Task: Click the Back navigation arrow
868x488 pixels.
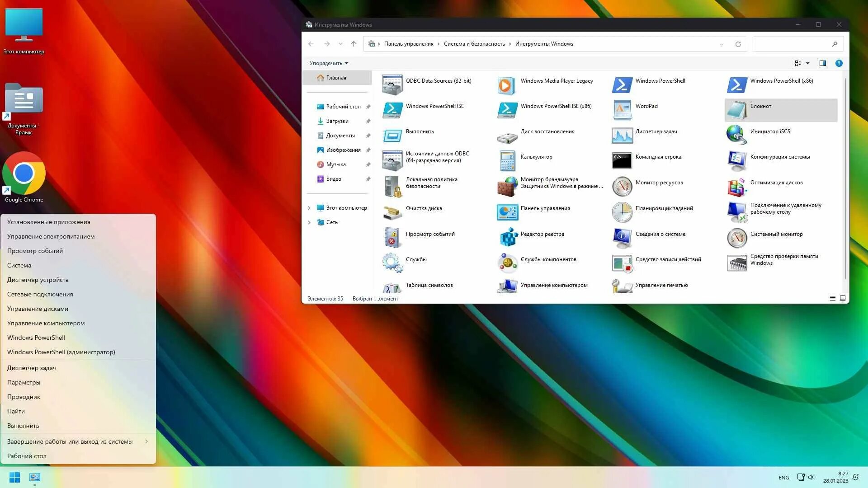Action: coord(311,44)
